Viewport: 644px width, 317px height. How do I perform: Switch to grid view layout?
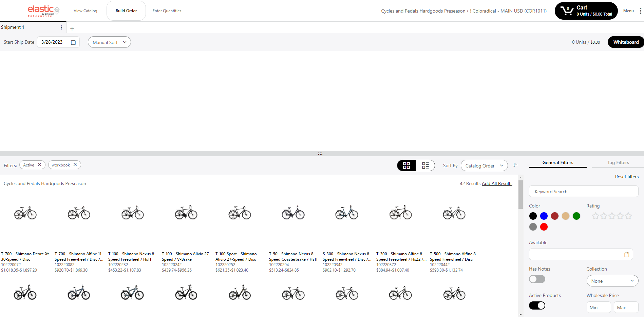406,165
